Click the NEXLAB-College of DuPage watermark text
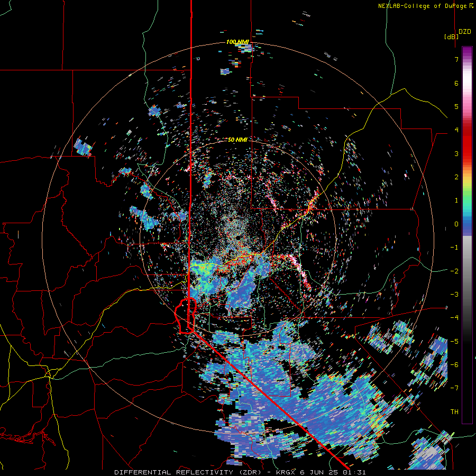Screen dimensions: 476x476 coord(425,6)
